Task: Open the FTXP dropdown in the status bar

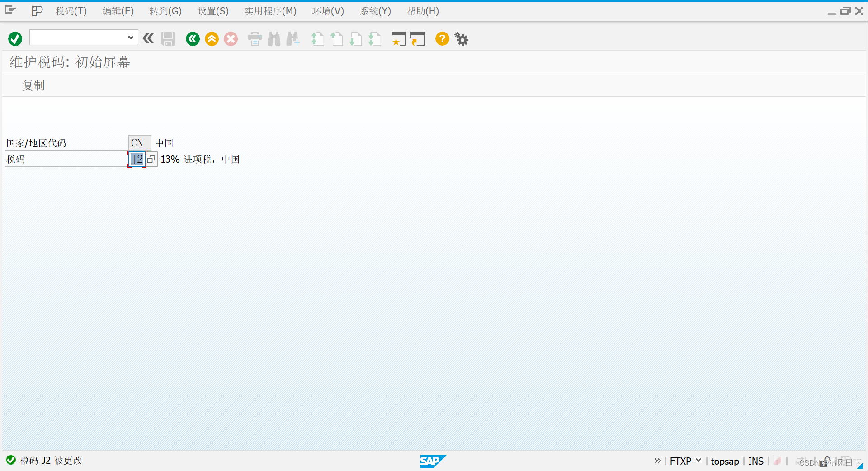Action: (698, 461)
